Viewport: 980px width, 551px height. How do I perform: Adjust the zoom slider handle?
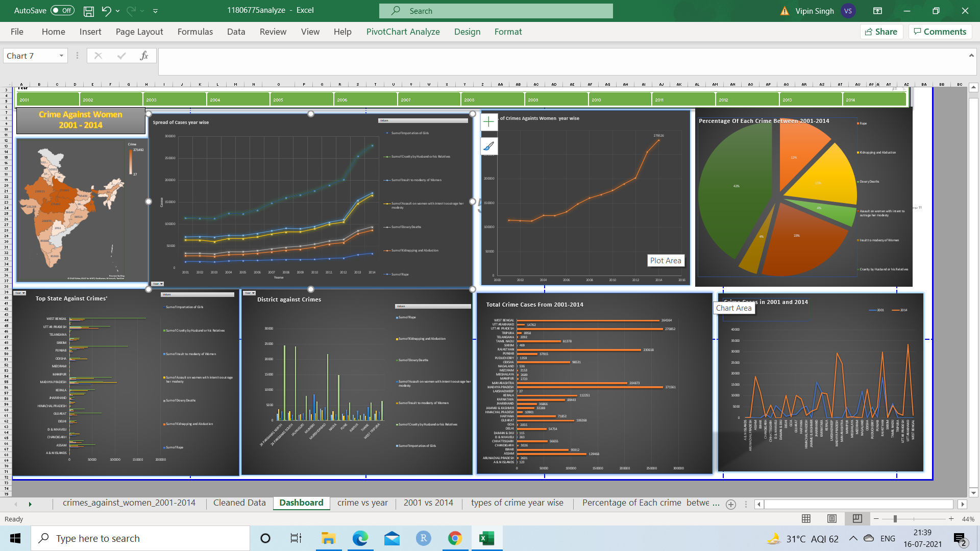pos(895,519)
